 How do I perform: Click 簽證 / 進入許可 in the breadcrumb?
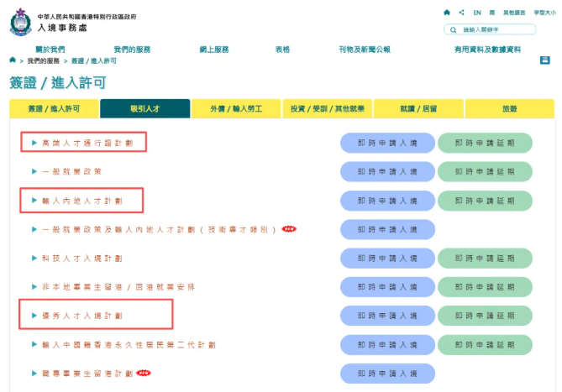(94, 61)
